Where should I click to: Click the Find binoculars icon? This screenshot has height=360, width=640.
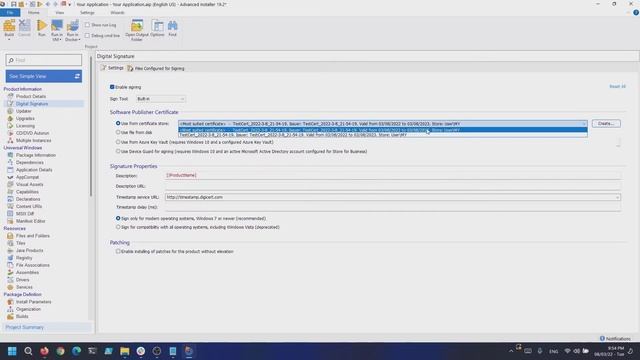[x=173, y=26]
